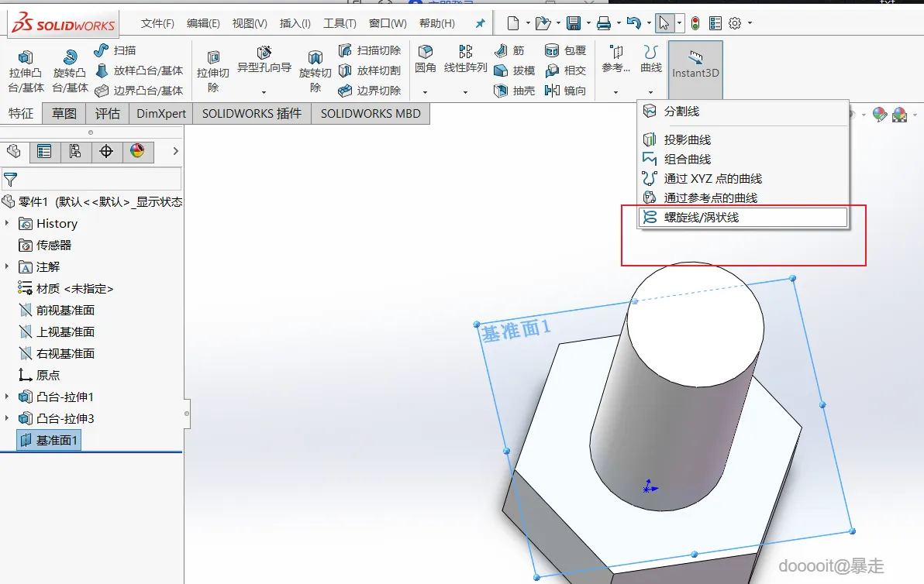Switch to the 评估 ribbon tab

107,114
